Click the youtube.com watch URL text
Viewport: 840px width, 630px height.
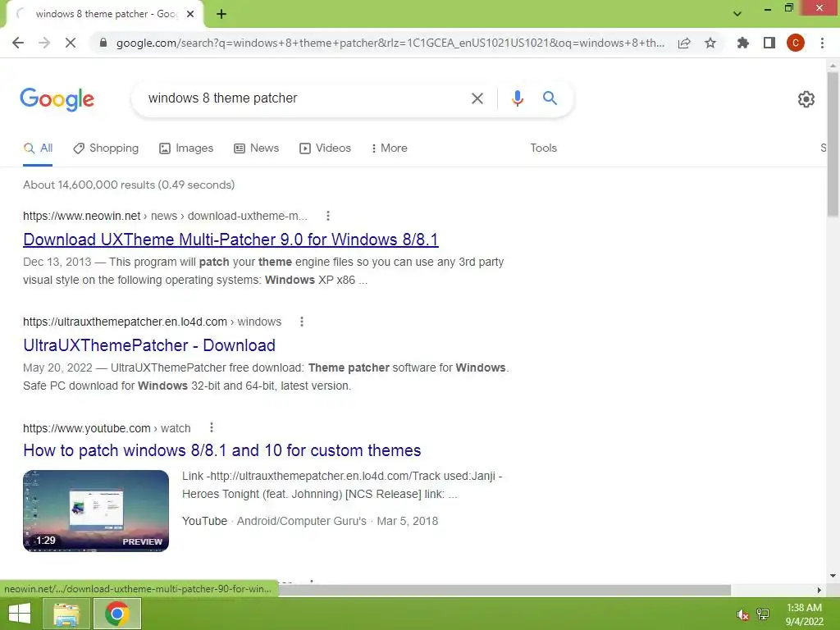coord(107,428)
